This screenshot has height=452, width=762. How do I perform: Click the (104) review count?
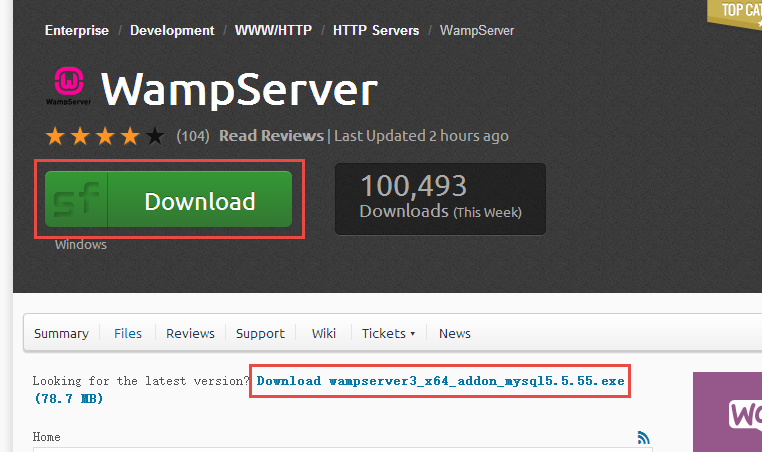tap(193, 136)
